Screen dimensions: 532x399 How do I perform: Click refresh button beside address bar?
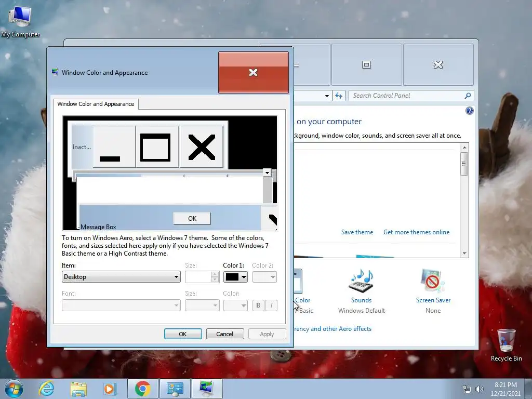(339, 96)
